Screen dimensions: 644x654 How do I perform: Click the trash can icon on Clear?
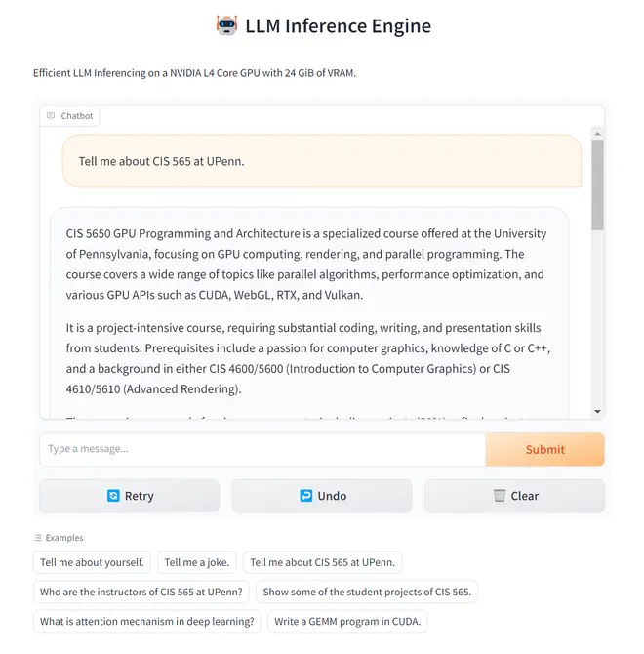click(x=500, y=496)
